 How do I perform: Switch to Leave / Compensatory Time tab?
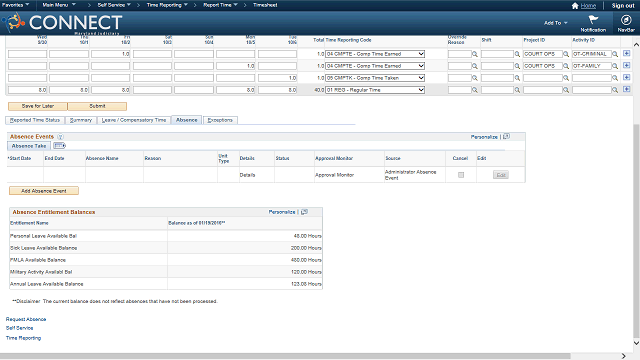point(133,120)
